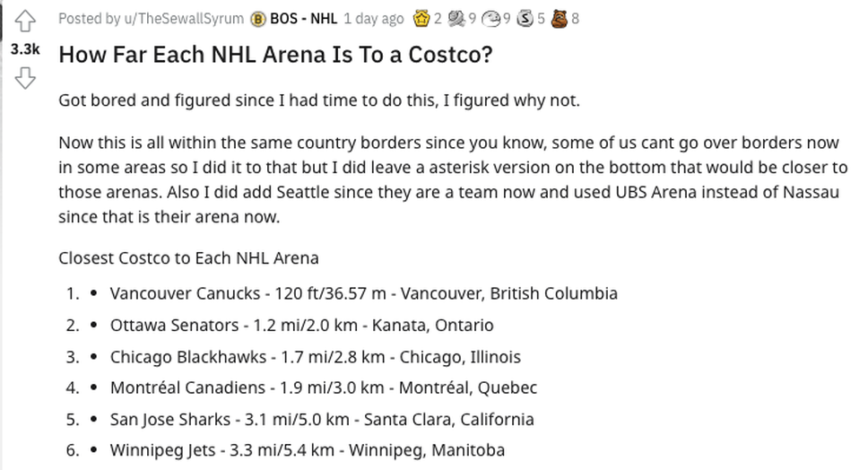Click the Winnipeg Jets list entry
868x470 pixels.
(307, 450)
